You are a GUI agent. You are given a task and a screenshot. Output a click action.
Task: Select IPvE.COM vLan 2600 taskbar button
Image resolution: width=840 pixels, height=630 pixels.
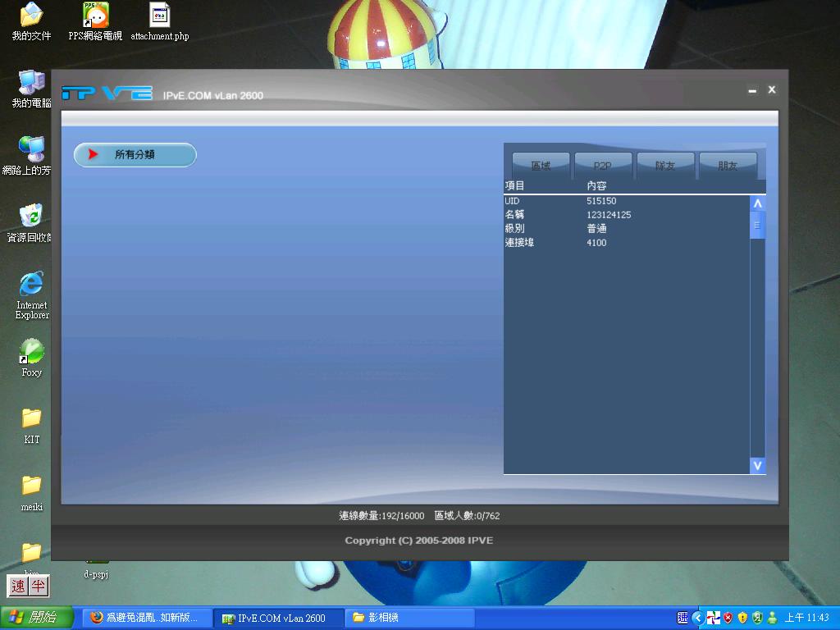coord(278,618)
